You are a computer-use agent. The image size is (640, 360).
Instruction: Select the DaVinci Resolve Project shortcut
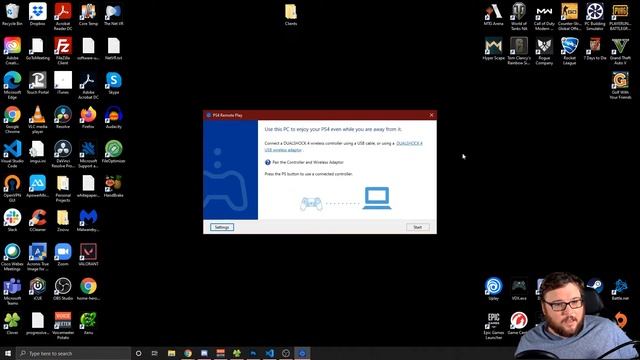[x=63, y=154]
